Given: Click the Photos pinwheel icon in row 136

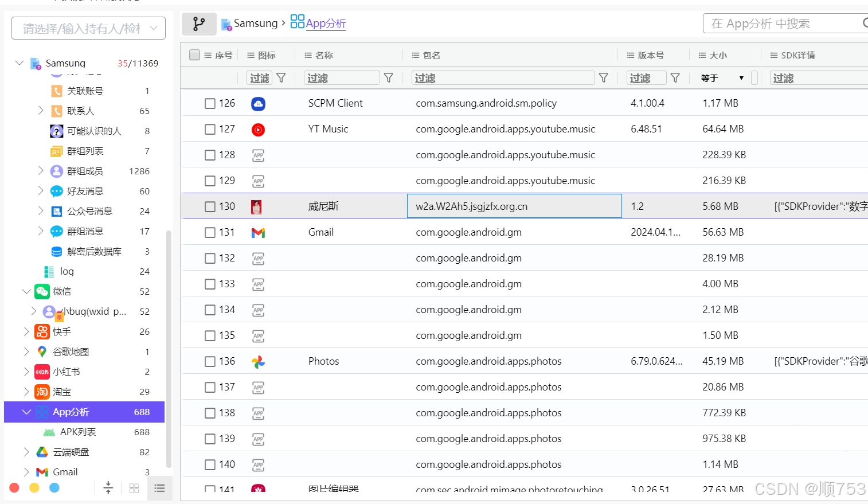Looking at the screenshot, I should (x=258, y=362).
